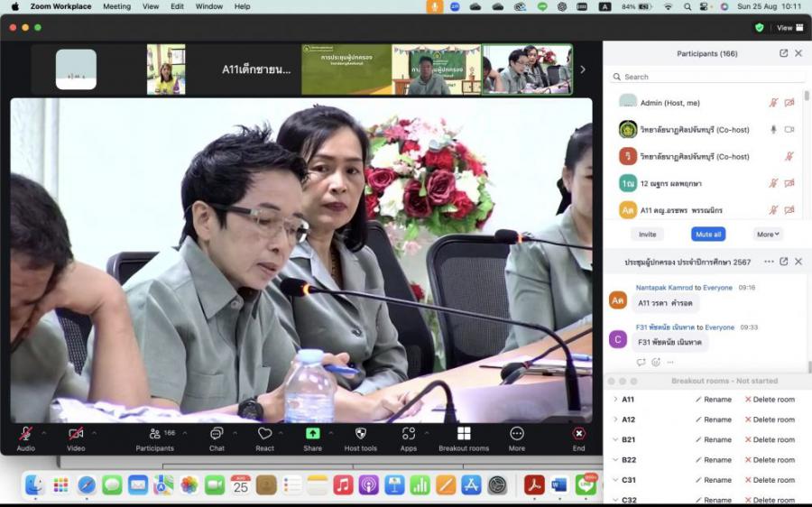Open the React heart icon

click(x=264, y=434)
